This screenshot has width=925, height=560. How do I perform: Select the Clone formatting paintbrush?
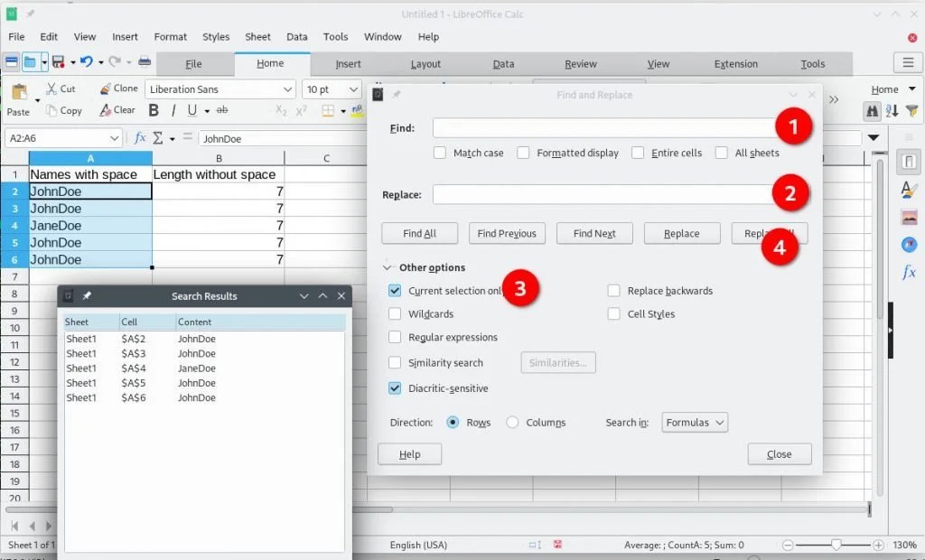[118, 89]
